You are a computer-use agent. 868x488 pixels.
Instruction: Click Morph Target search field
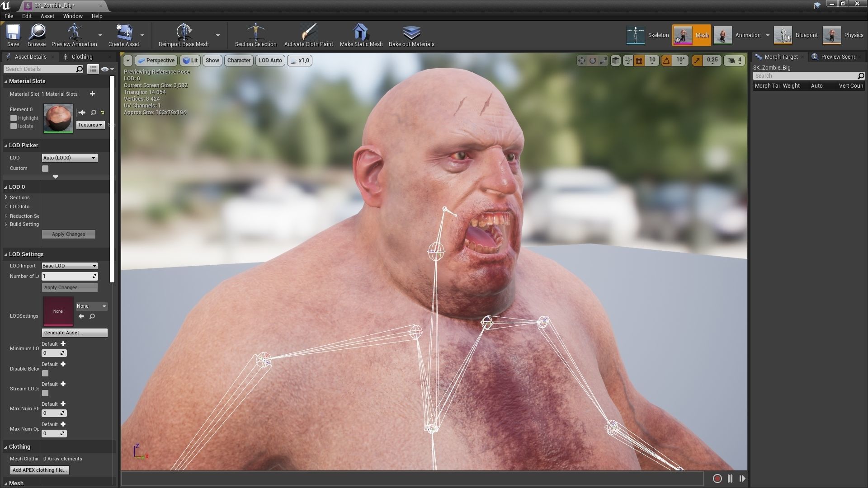(809, 76)
